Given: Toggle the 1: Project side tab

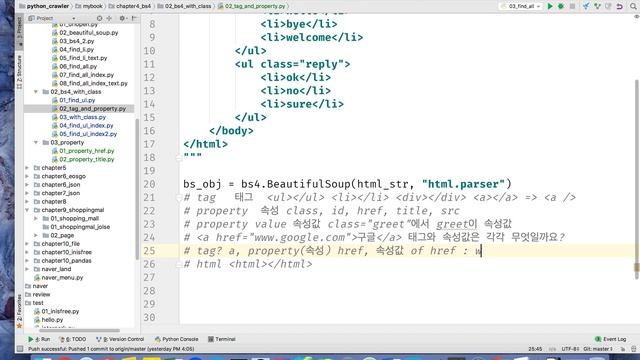Looking at the screenshot, I should click(19, 31).
